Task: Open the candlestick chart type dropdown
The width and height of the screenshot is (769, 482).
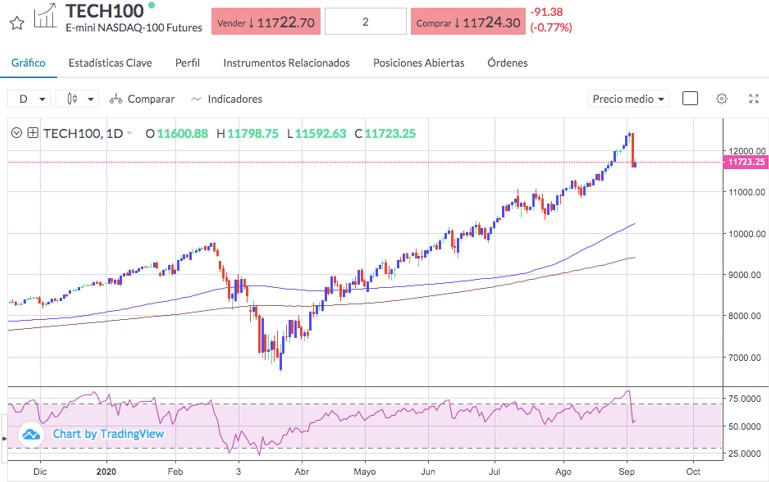Action: (x=77, y=99)
